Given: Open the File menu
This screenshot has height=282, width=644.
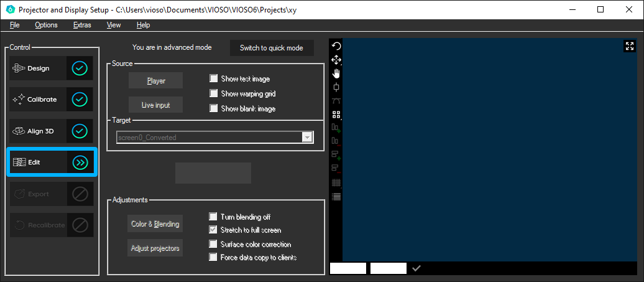Looking at the screenshot, I should (x=15, y=25).
